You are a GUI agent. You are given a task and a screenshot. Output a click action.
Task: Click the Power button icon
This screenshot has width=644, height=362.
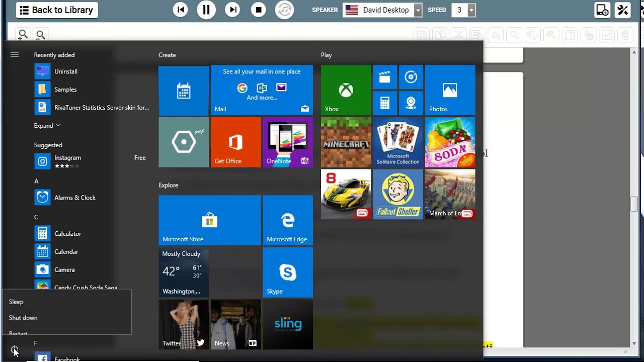[x=15, y=349]
